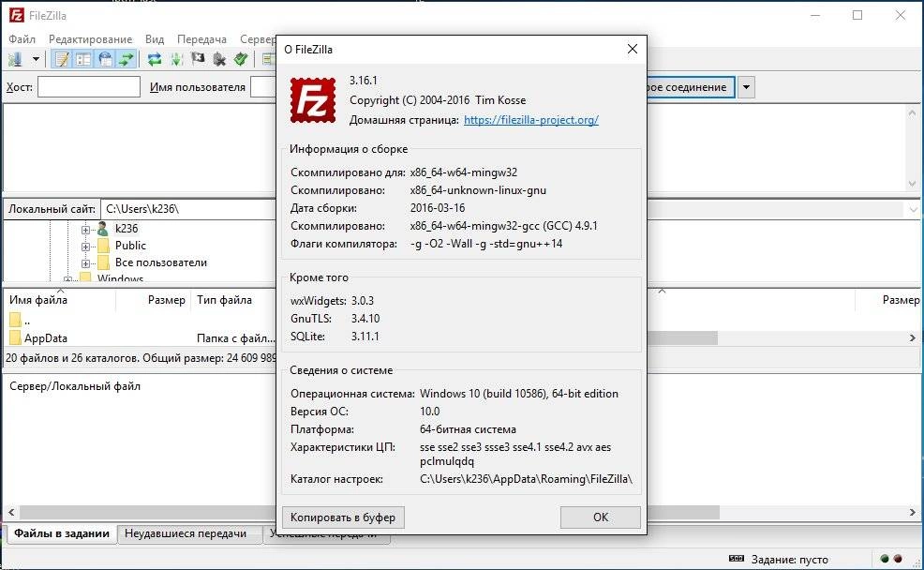Open quick connect history dropdown
The image size is (924, 570).
746,87
